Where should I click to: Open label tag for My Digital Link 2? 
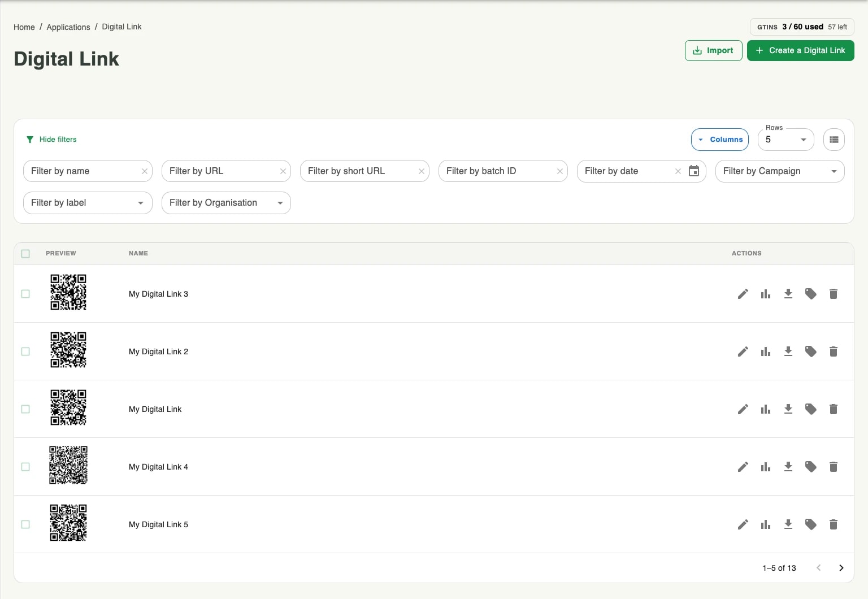pyautogui.click(x=811, y=351)
